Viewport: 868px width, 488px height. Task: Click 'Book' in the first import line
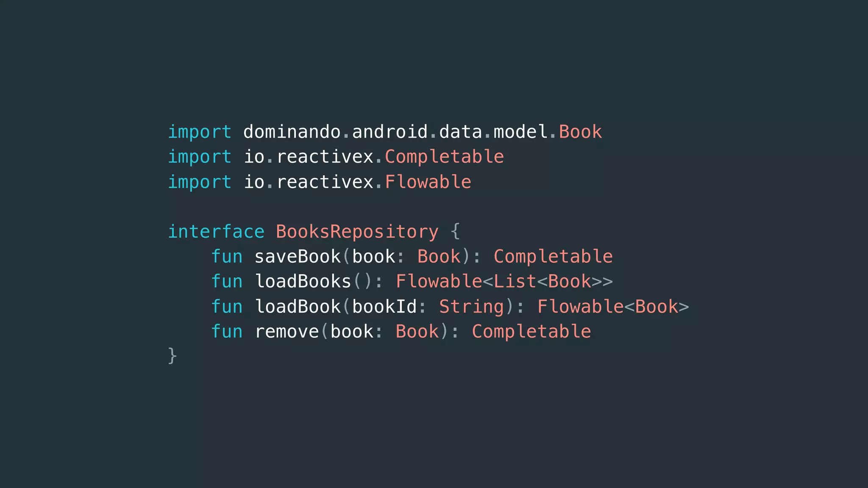click(x=580, y=132)
